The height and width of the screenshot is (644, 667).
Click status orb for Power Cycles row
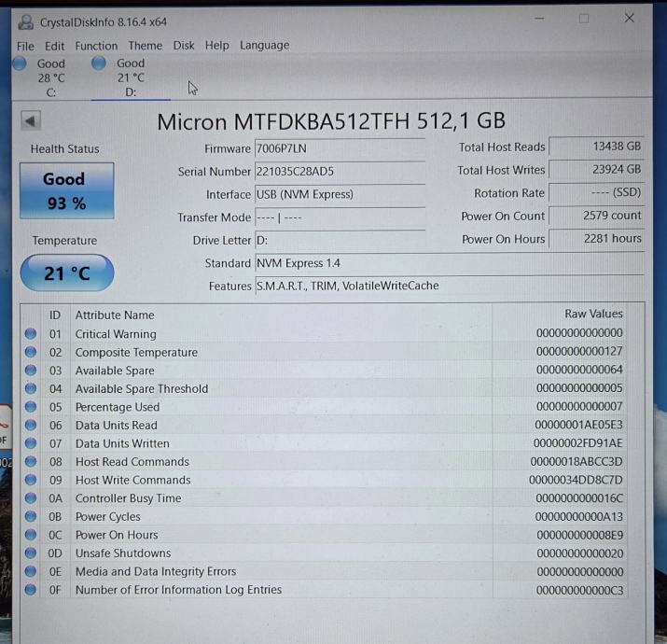pos(30,516)
